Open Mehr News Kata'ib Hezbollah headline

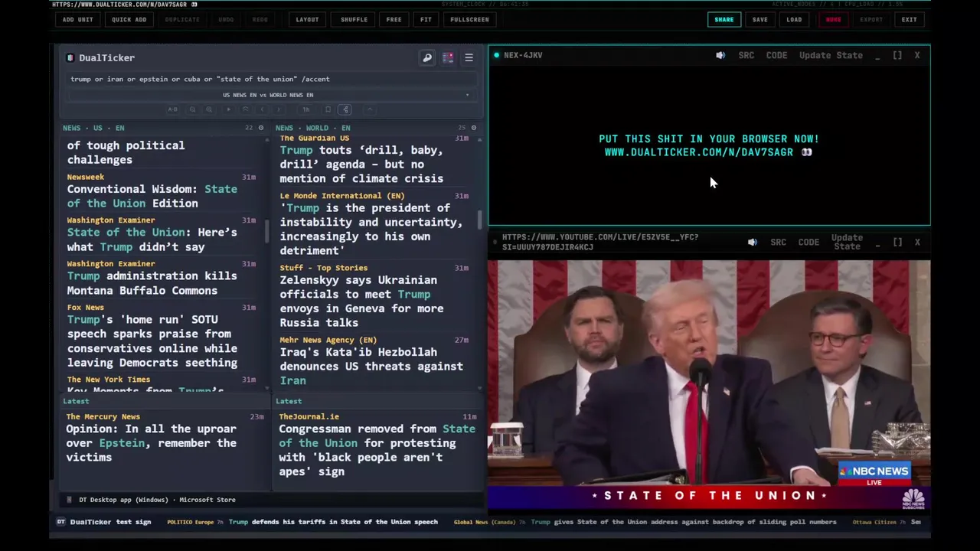click(x=371, y=366)
